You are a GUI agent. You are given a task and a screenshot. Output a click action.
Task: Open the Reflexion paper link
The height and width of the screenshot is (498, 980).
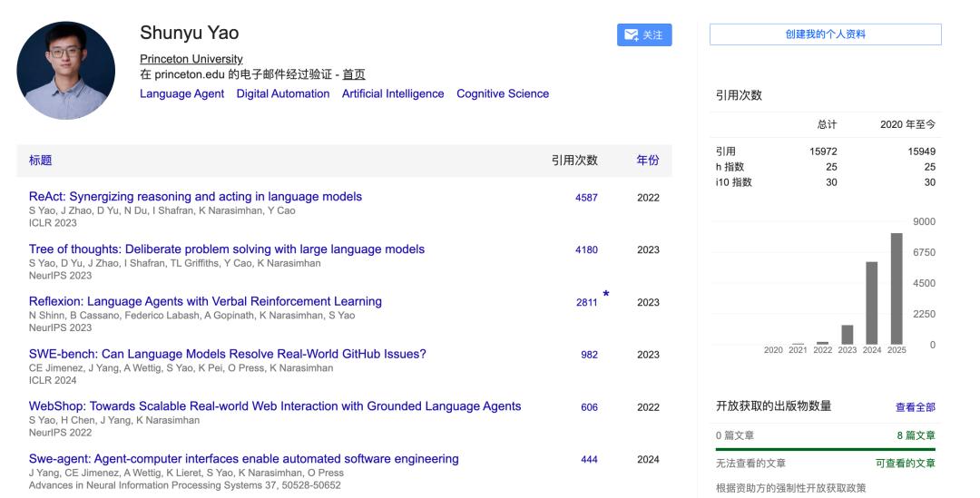tap(205, 301)
